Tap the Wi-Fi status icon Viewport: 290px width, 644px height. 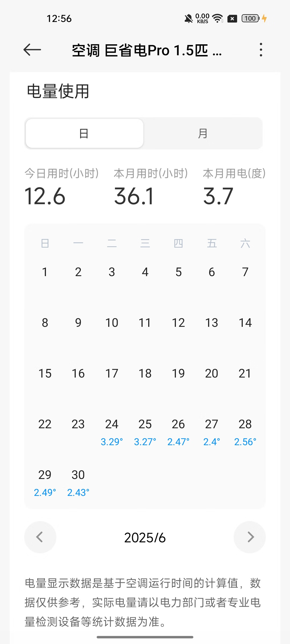218,19
